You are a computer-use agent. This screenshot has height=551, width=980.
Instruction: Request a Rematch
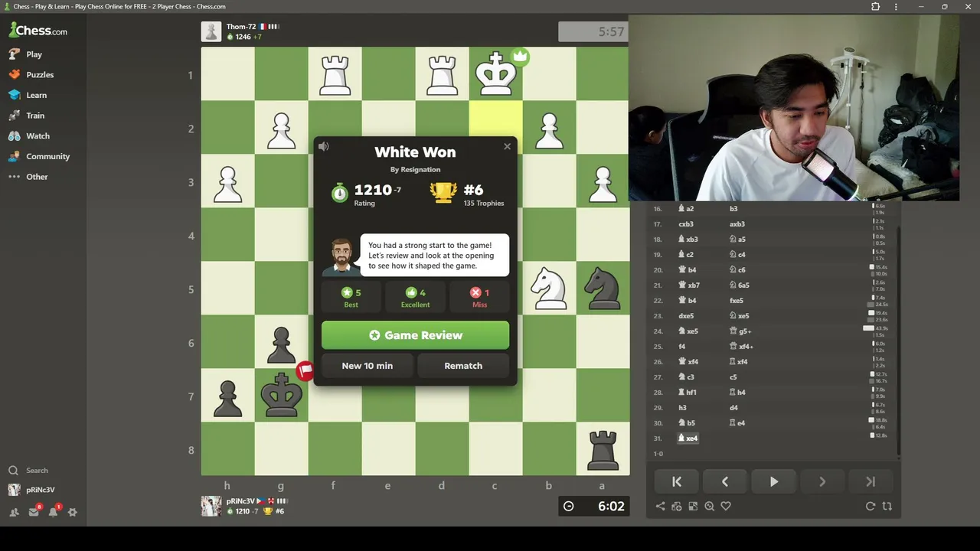click(x=463, y=366)
